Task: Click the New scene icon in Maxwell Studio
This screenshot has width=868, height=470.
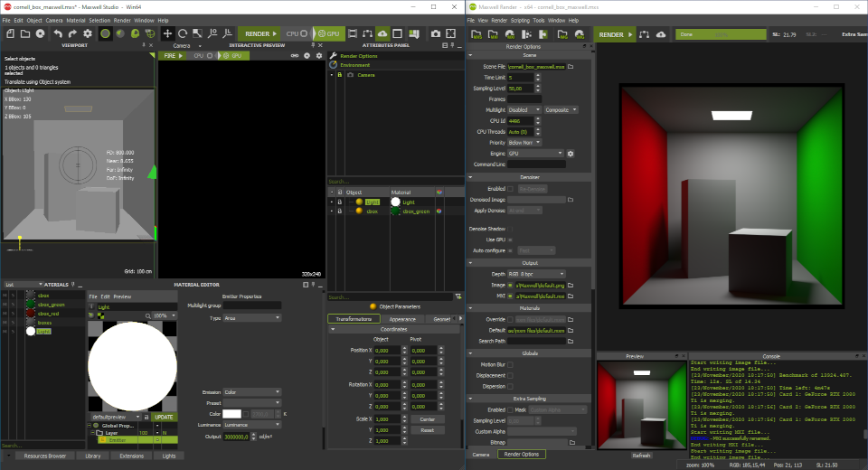Action: 10,33
